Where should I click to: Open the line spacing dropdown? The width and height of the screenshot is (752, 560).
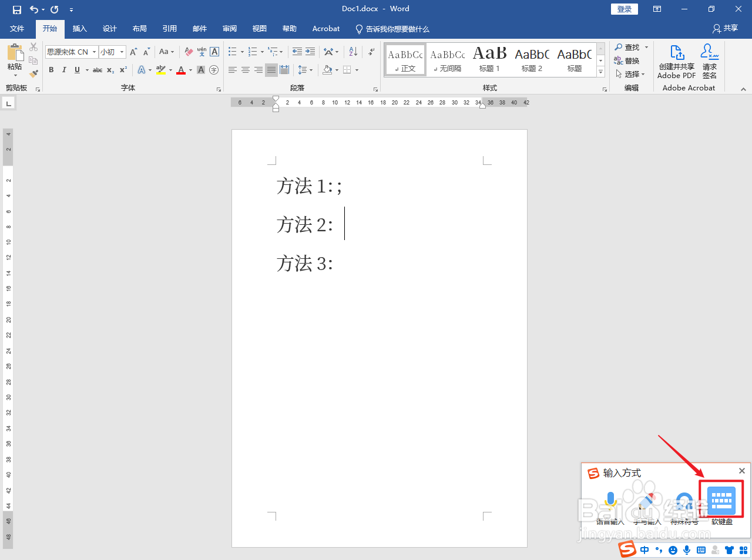click(x=305, y=70)
